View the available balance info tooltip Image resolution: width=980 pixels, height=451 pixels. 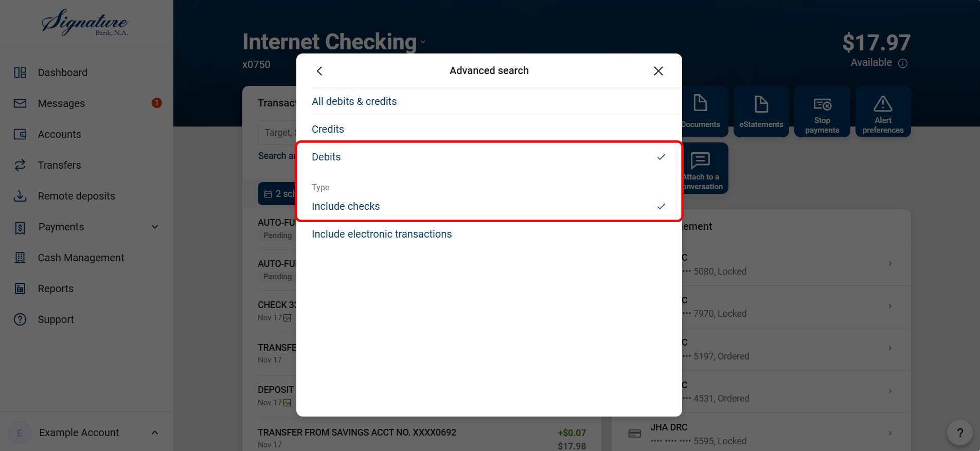click(x=904, y=63)
